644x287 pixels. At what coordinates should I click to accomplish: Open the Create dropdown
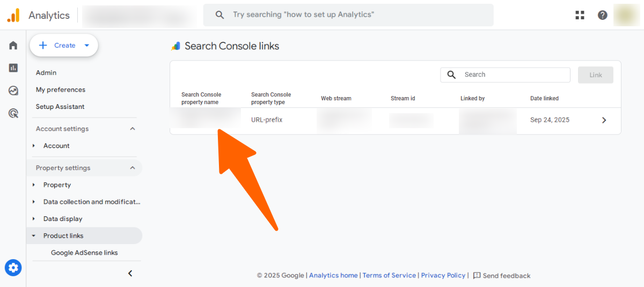click(x=64, y=46)
